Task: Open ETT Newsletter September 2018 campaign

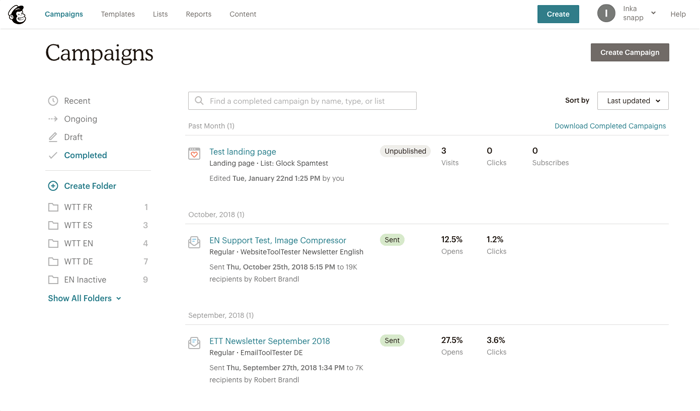Action: pyautogui.click(x=269, y=341)
